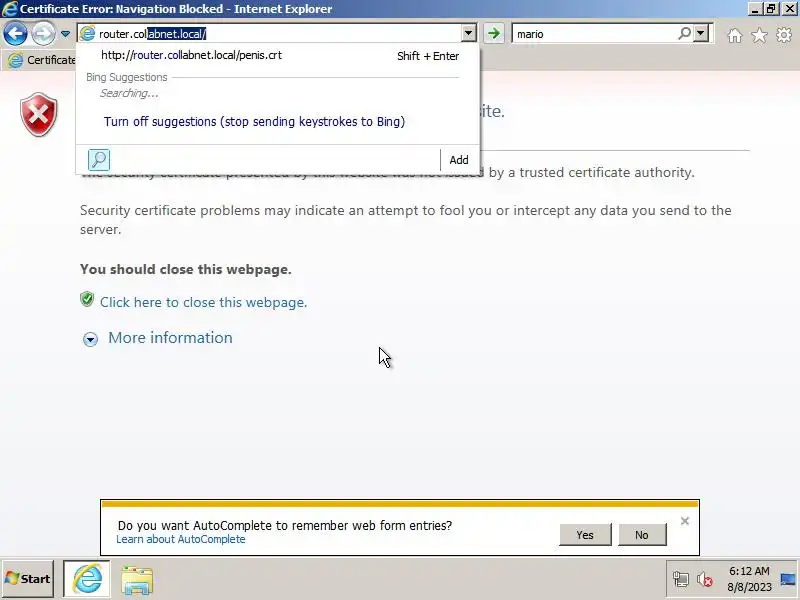Open the Tools gear icon
The width and height of the screenshot is (800, 600).
(x=784, y=35)
